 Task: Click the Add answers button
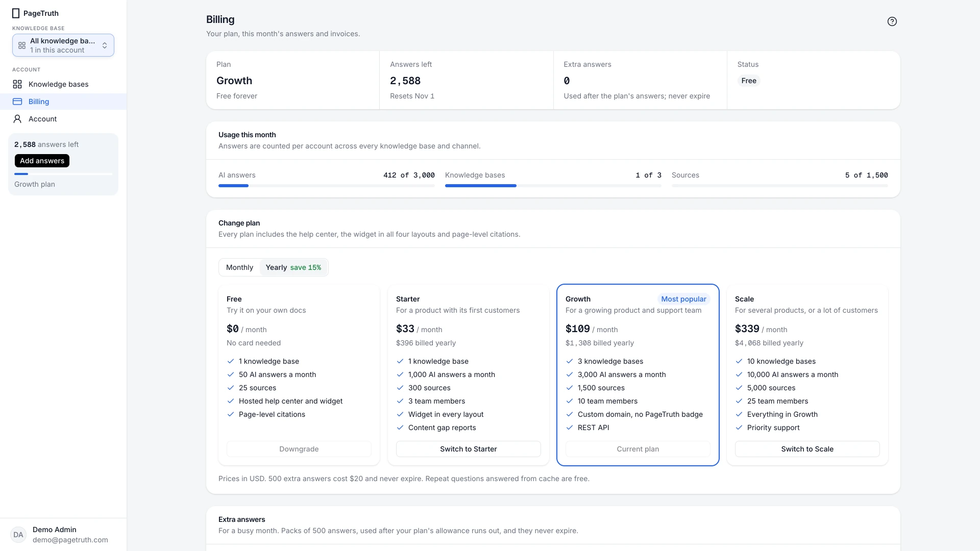click(x=42, y=161)
